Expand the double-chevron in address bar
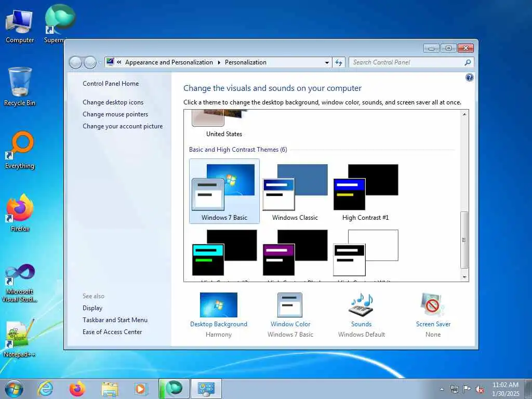Viewport: 532px width, 399px height. (119, 62)
